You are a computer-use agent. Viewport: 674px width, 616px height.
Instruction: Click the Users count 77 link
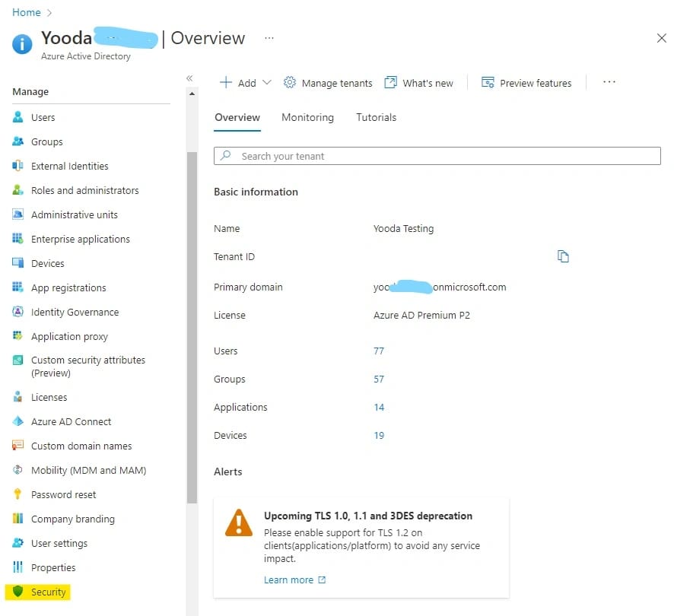pos(379,351)
